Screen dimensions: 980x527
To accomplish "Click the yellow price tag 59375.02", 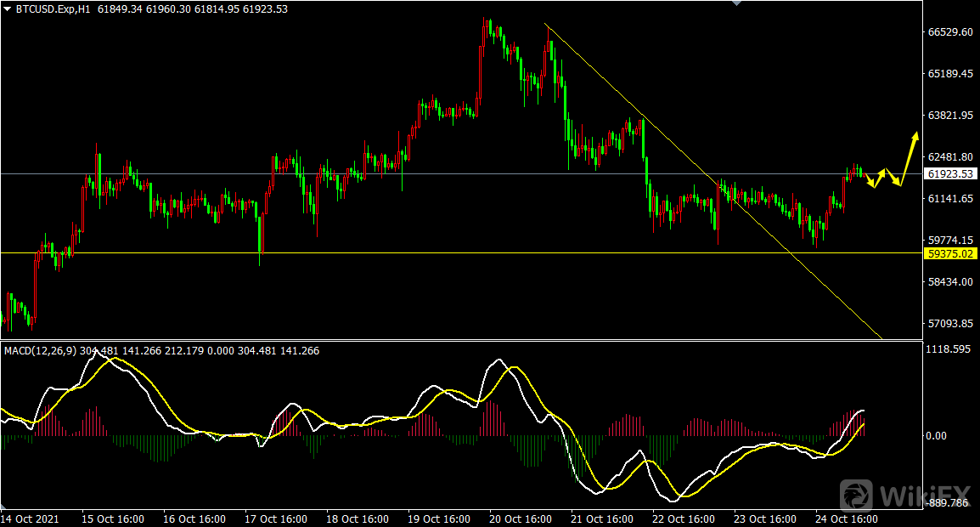I will (950, 253).
